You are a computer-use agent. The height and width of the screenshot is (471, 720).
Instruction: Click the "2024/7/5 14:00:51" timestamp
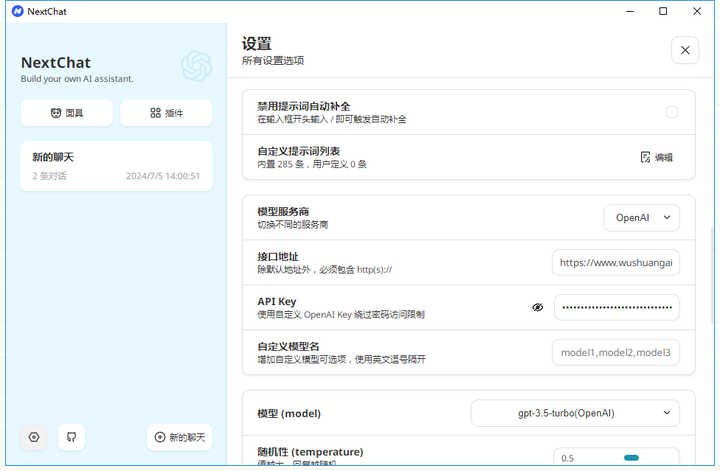tap(163, 176)
